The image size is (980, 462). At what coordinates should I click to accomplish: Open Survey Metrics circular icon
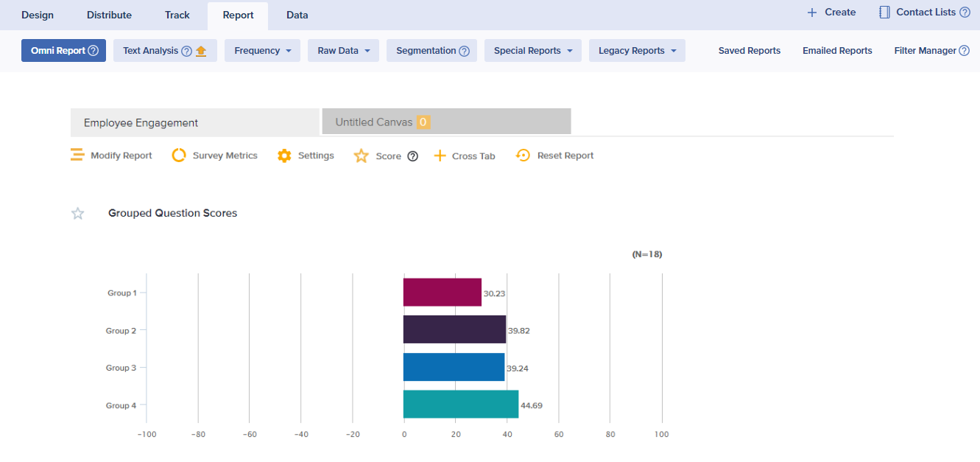[x=179, y=155]
